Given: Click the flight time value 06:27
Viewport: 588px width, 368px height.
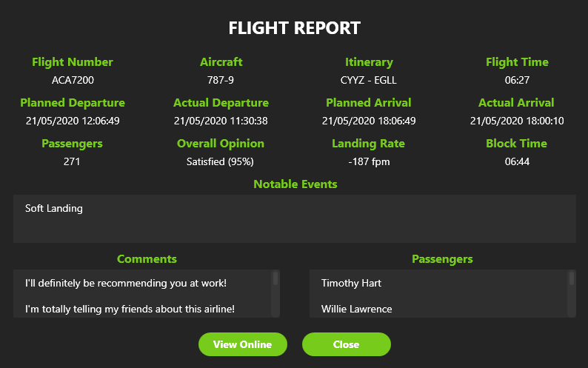Looking at the screenshot, I should [x=517, y=80].
